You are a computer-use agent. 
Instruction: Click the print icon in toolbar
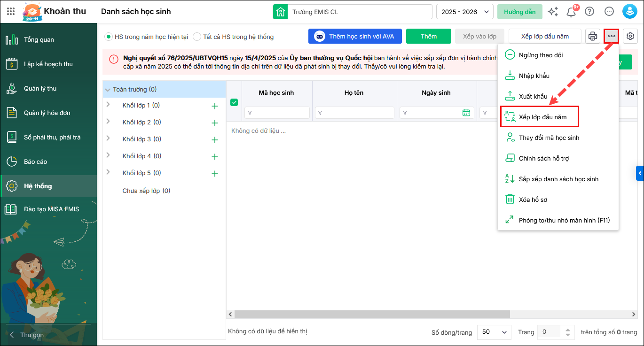tap(593, 36)
